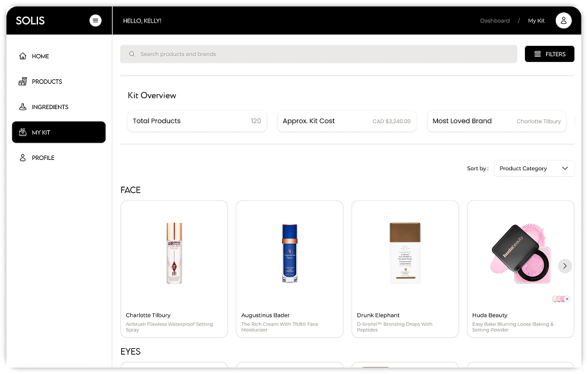This screenshot has width=588, height=374.
Task: Click the Products sidebar icon
Action: pyautogui.click(x=23, y=81)
